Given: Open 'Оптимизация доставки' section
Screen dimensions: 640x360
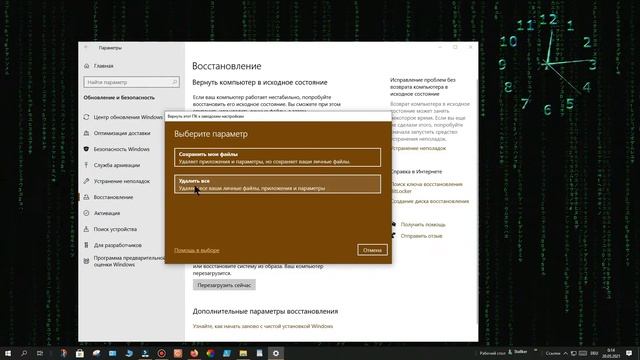Looking at the screenshot, I should [122, 133].
